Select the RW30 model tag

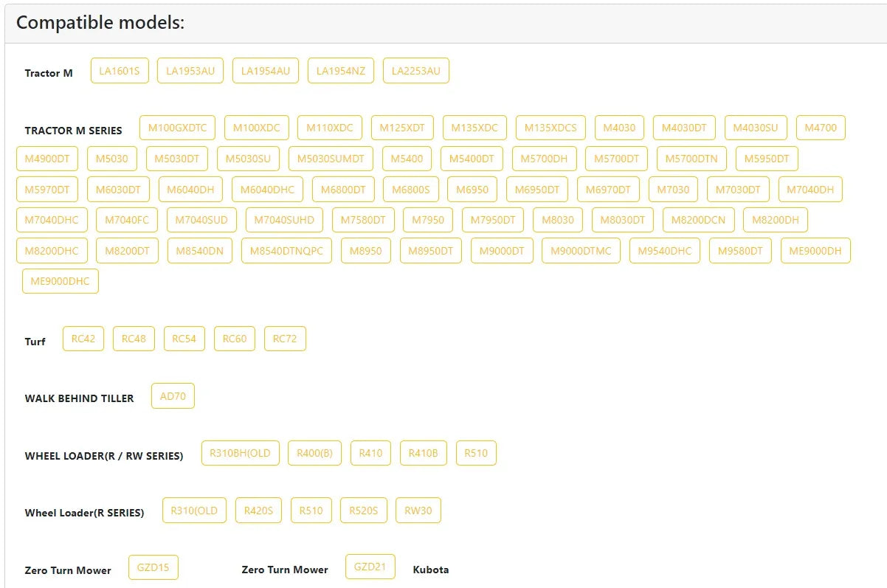click(418, 511)
